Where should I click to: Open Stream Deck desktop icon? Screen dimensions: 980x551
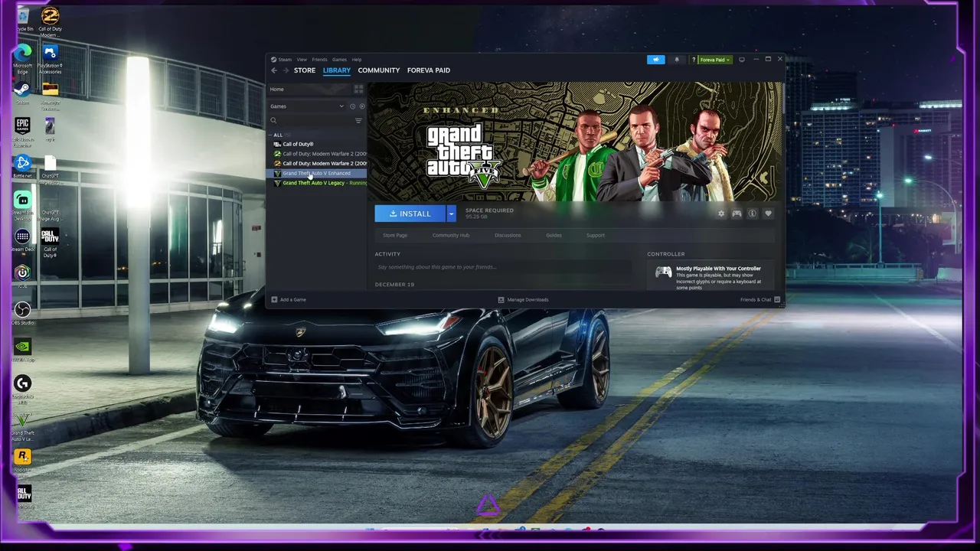point(22,240)
